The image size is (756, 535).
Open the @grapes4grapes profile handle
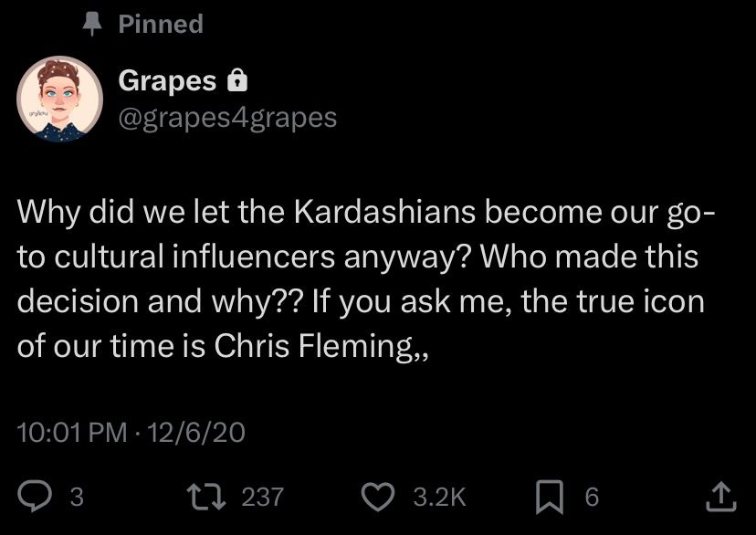point(226,117)
